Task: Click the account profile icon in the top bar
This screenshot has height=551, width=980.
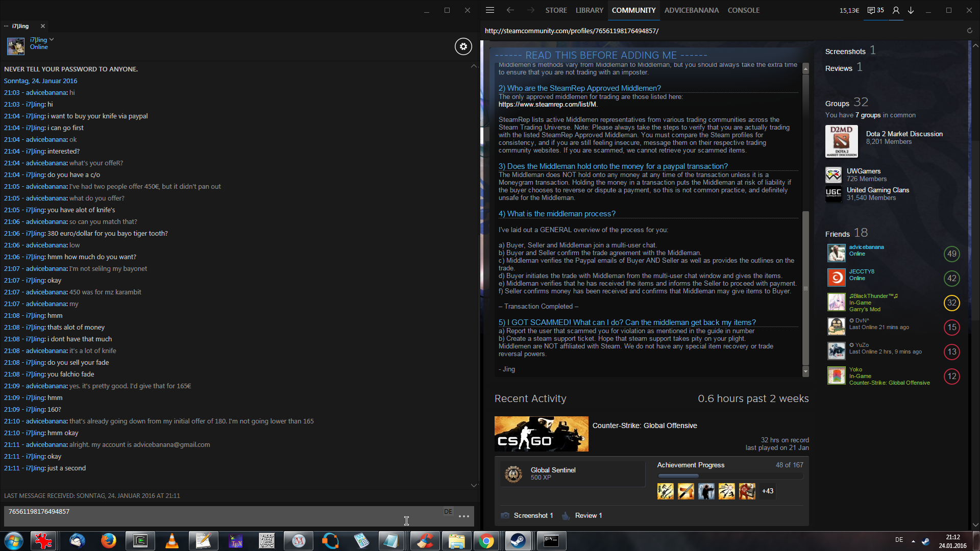Action: tap(895, 10)
